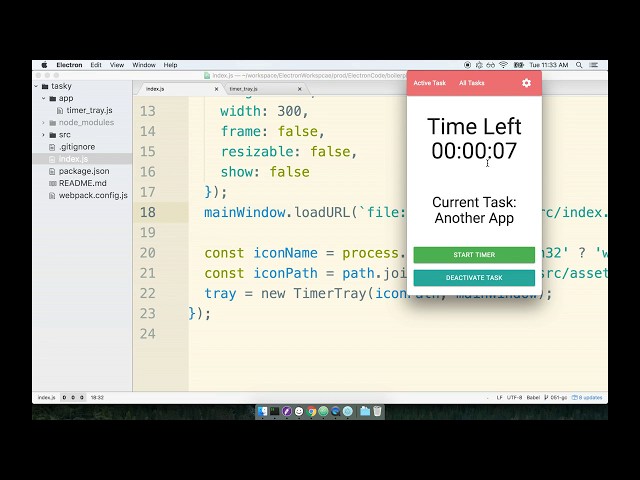Open package.json in the file tree
640x480 pixels.
pos(84,171)
